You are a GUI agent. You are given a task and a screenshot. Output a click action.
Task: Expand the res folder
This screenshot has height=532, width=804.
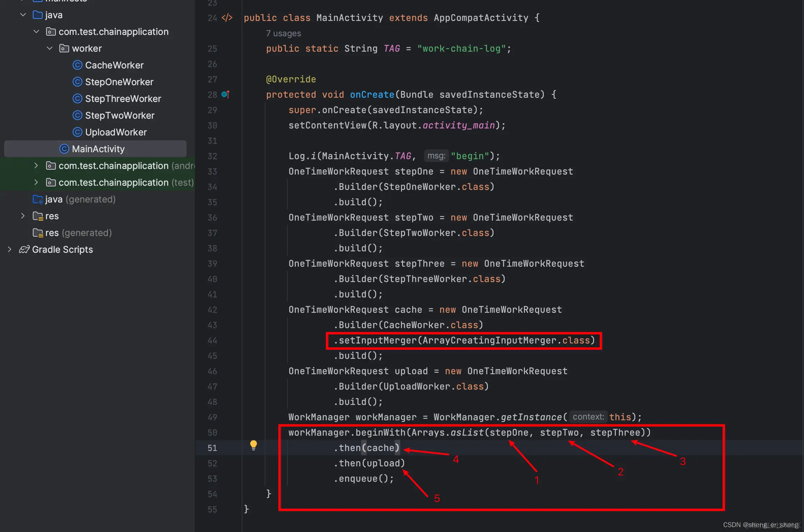[x=23, y=216]
